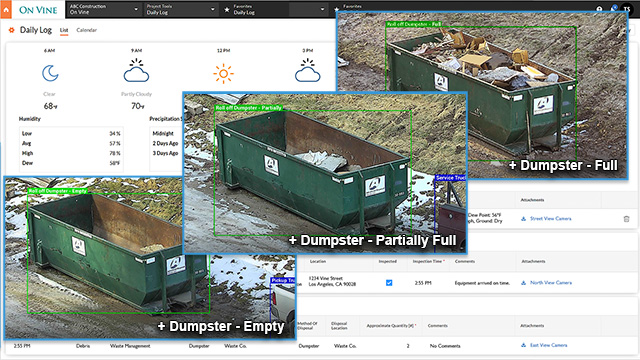Click download icon beside North View Camera
This screenshot has height=360, width=640.
click(x=523, y=283)
